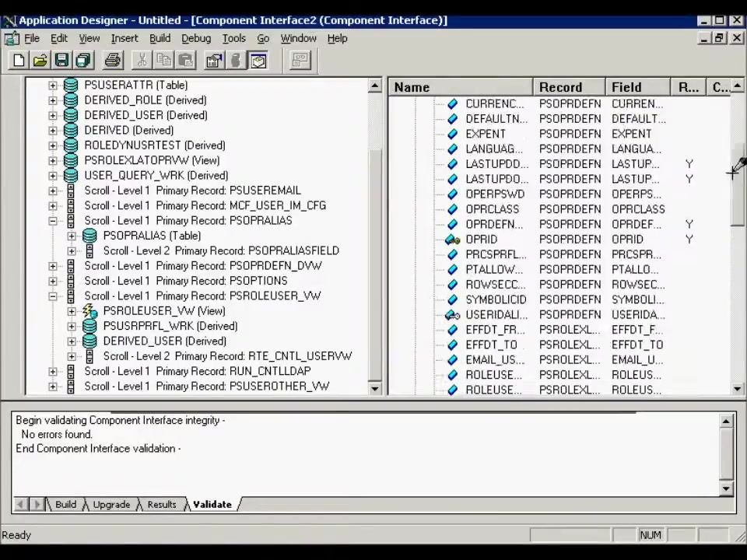Select the Validate output tab
The image size is (747, 560).
[x=212, y=504]
